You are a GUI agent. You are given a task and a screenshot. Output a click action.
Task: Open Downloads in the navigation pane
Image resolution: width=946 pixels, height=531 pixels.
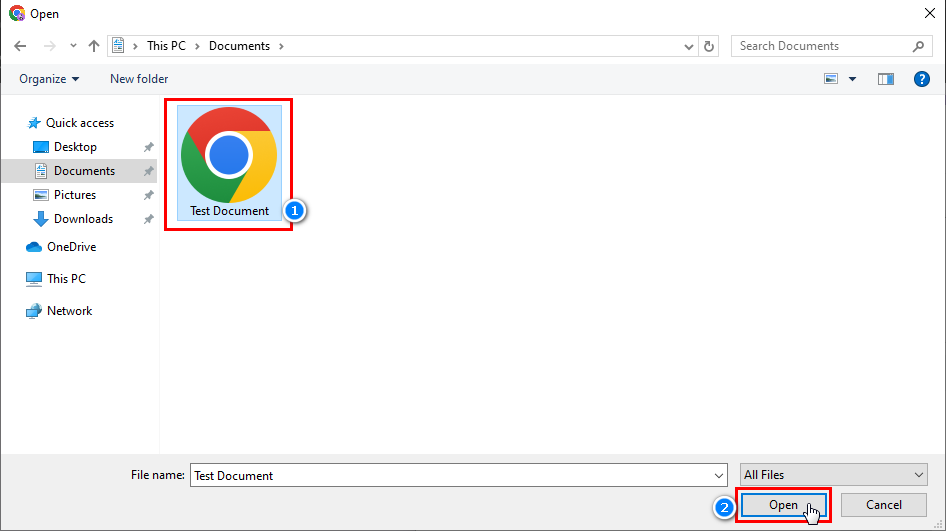point(83,219)
